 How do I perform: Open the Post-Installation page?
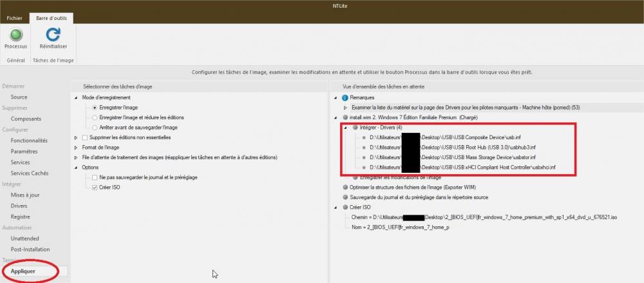tap(30, 249)
